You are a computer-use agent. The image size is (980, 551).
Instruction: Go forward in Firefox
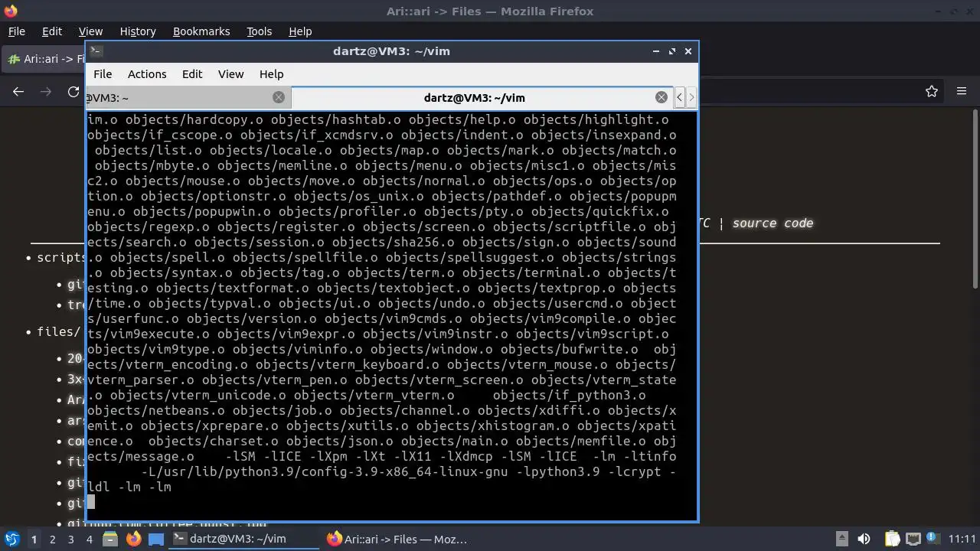(x=46, y=92)
